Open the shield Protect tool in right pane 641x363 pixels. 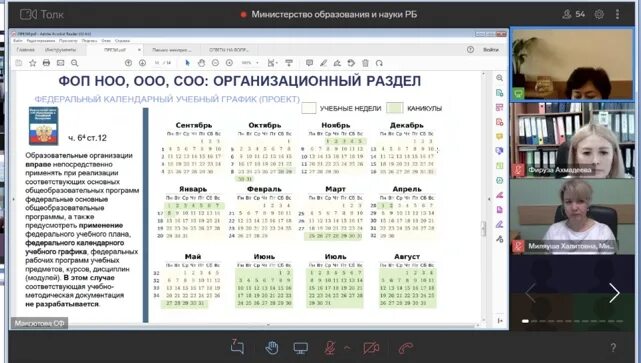click(500, 151)
